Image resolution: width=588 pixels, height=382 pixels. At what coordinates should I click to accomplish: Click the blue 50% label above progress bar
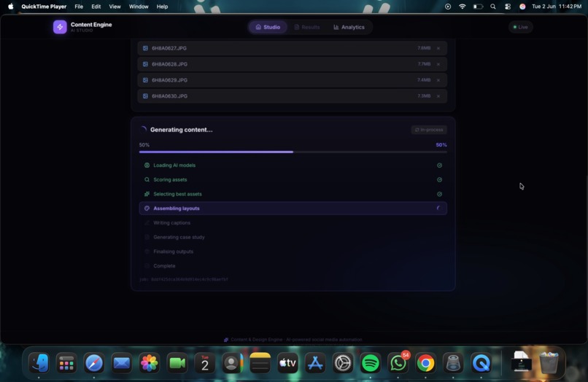(x=441, y=144)
